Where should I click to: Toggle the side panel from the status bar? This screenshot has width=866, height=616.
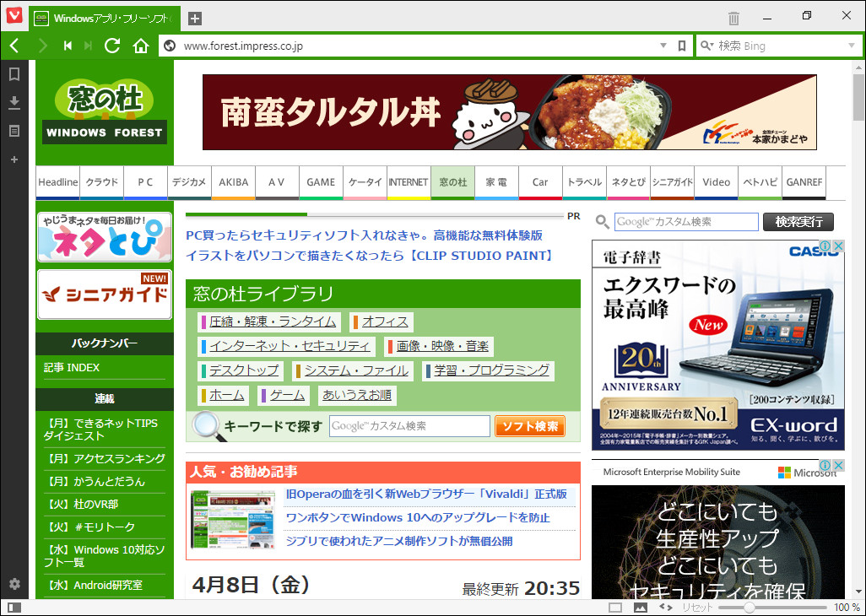[x=14, y=608]
